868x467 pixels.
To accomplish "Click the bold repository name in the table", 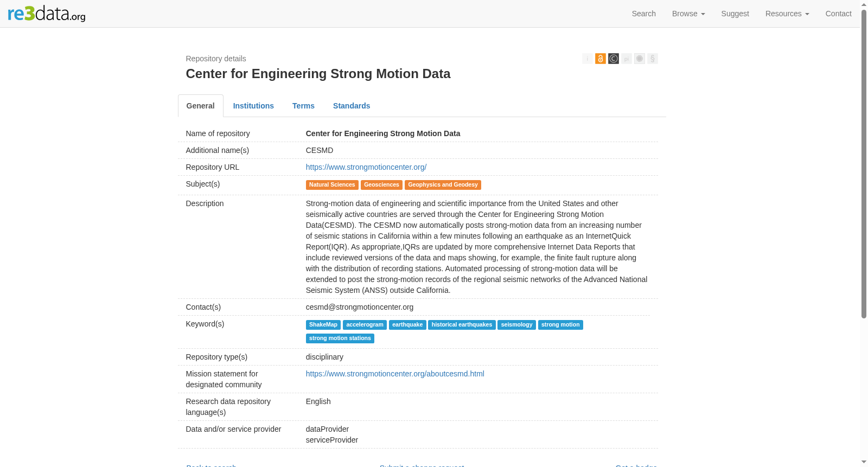I will pyautogui.click(x=383, y=133).
